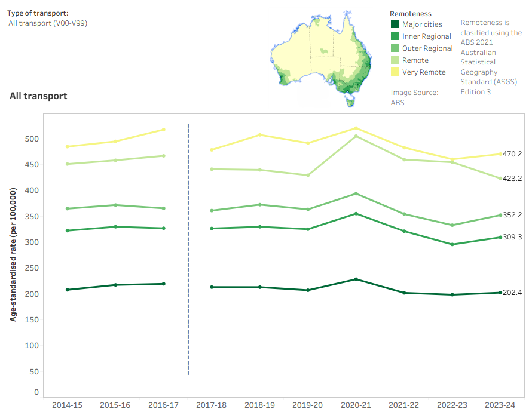Click the Image Source: ABS caption
532x418 pixels.
pyautogui.click(x=414, y=97)
